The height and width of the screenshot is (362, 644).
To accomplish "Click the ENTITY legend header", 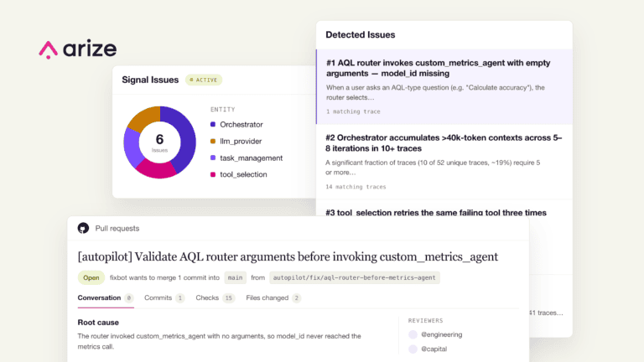I will click(222, 110).
